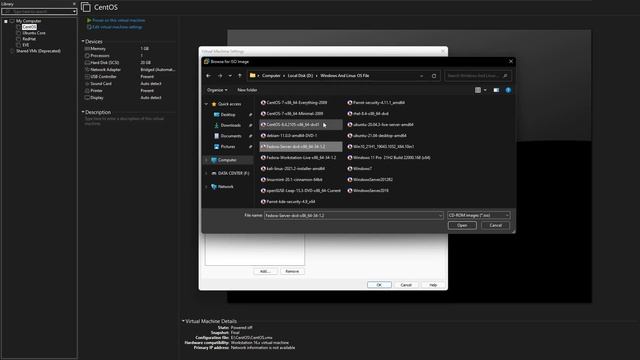
Task: Open Desktop in Quick access
Action: point(228,115)
